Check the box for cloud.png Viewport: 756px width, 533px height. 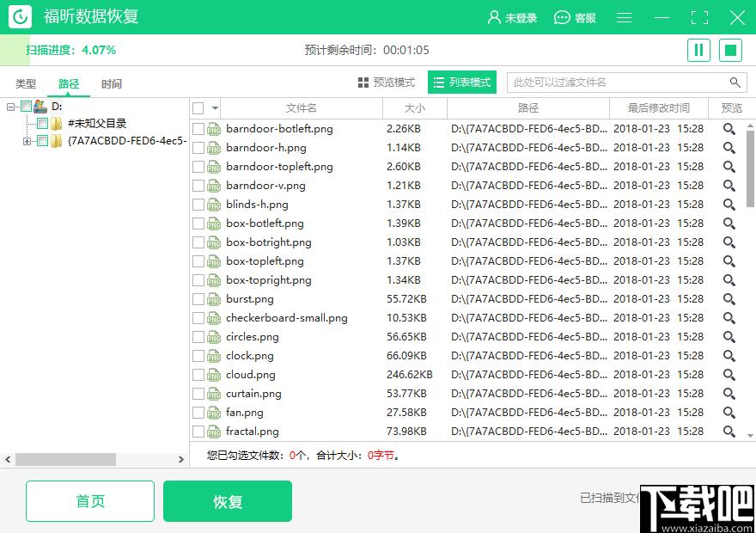tap(198, 374)
